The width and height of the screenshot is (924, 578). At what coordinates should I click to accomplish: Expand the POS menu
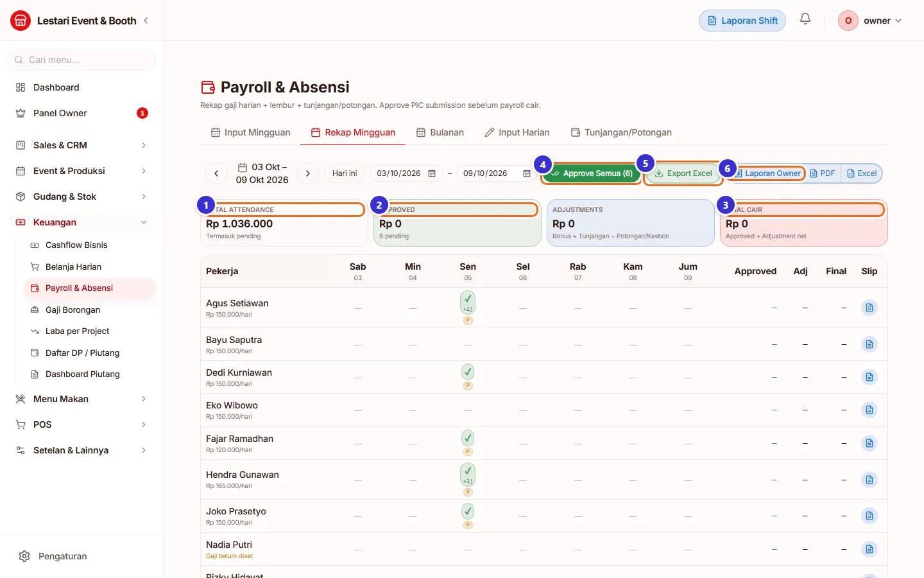point(82,425)
